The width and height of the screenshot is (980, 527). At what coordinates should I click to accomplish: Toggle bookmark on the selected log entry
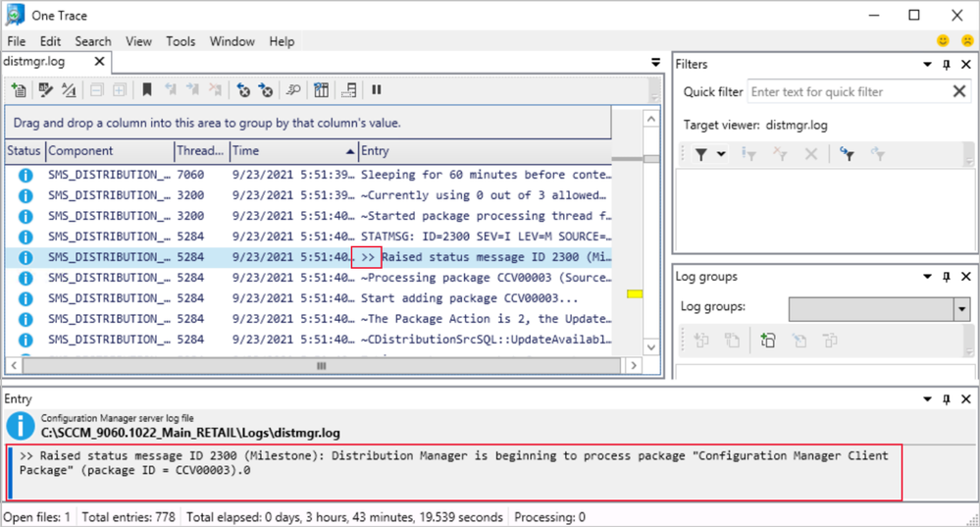click(x=147, y=90)
